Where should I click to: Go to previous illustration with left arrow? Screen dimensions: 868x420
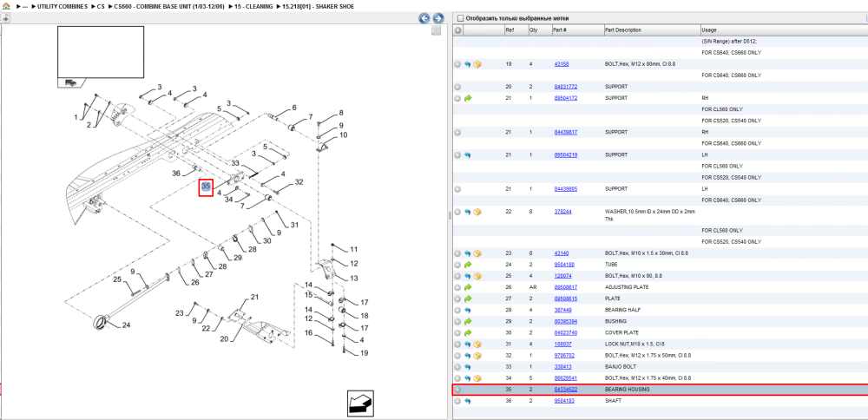click(424, 18)
